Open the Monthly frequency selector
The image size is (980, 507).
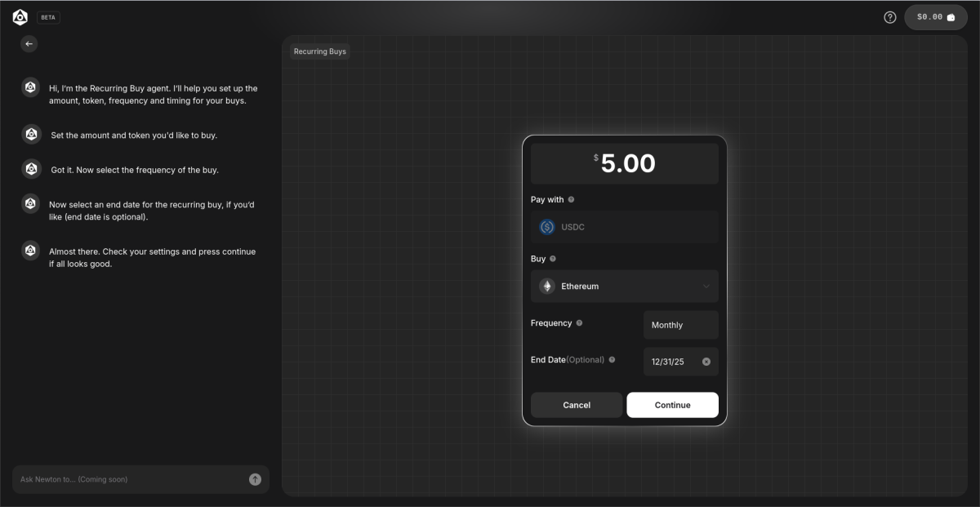(x=680, y=324)
